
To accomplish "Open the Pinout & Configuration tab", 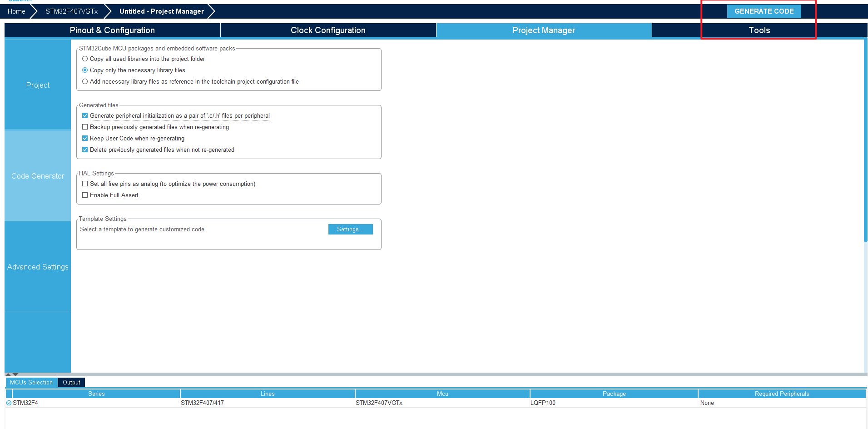I will click(112, 30).
